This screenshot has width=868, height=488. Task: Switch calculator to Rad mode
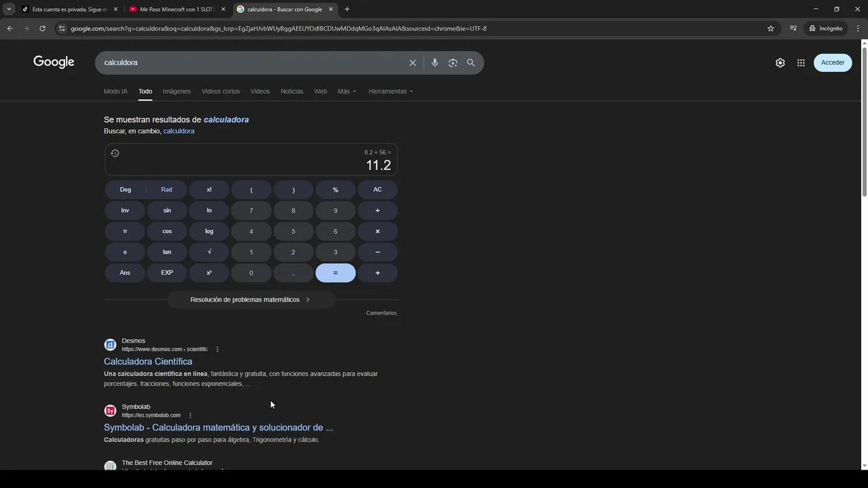click(167, 190)
